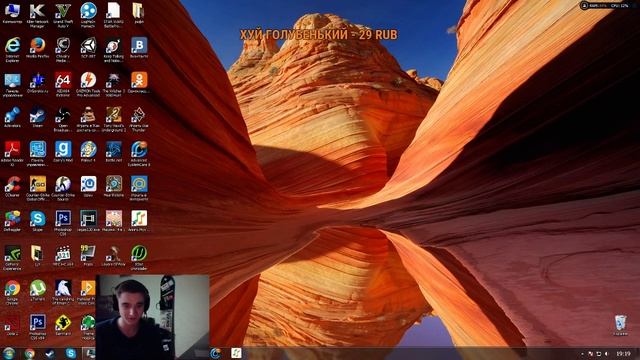Open Chrome from the taskbar
This screenshot has width=640, height=360.
click(x=29, y=353)
